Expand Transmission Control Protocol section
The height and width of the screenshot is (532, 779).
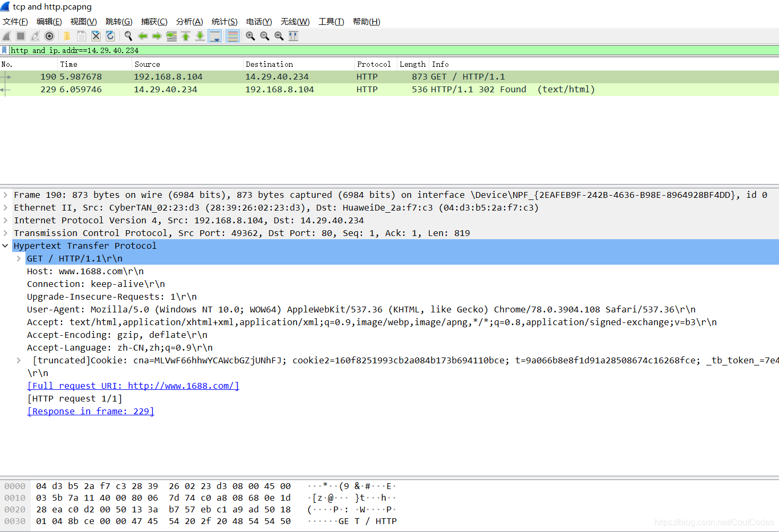[x=5, y=233]
